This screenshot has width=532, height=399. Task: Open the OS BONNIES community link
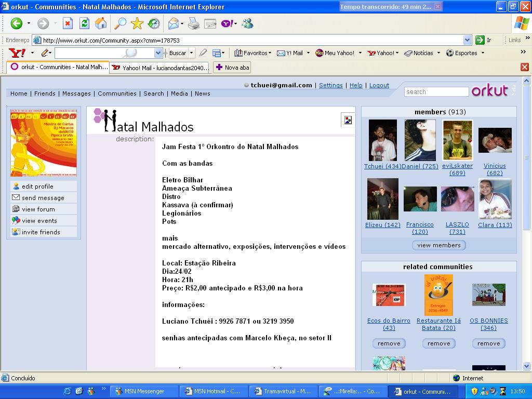[x=488, y=324]
